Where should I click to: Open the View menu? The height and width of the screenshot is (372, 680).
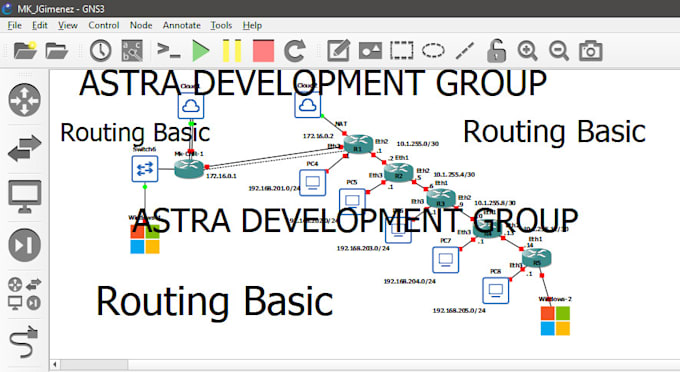pos(68,26)
